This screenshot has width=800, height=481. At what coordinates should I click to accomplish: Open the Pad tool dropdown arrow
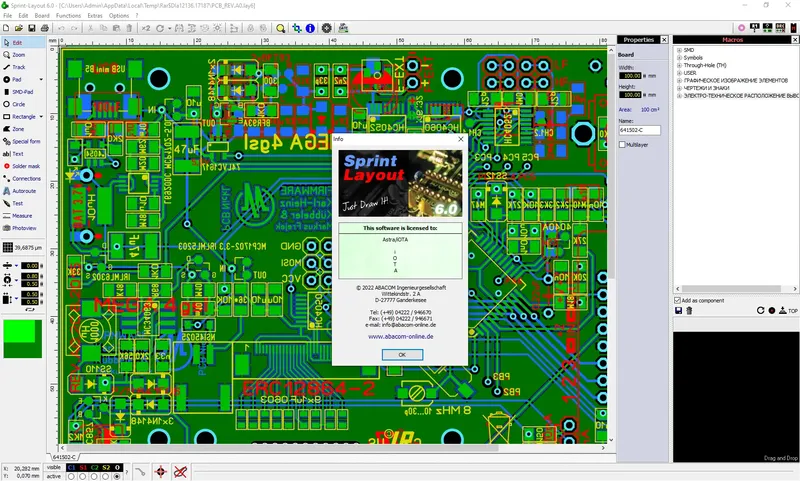(41, 80)
